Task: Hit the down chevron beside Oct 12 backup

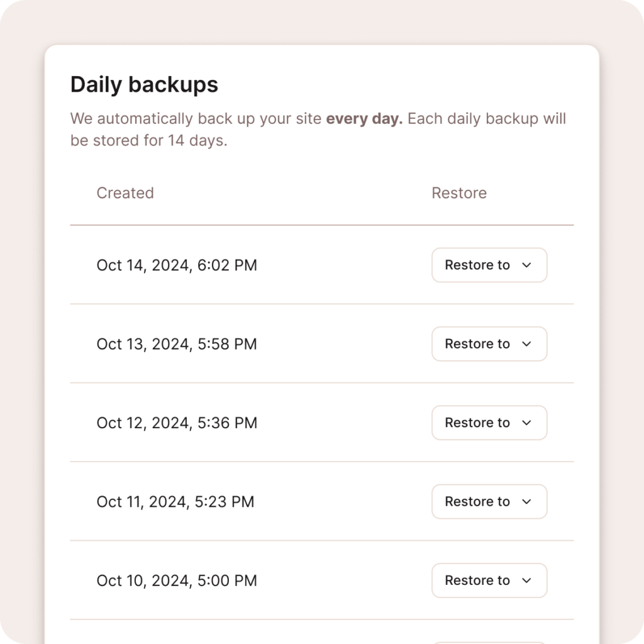Action: (527, 423)
